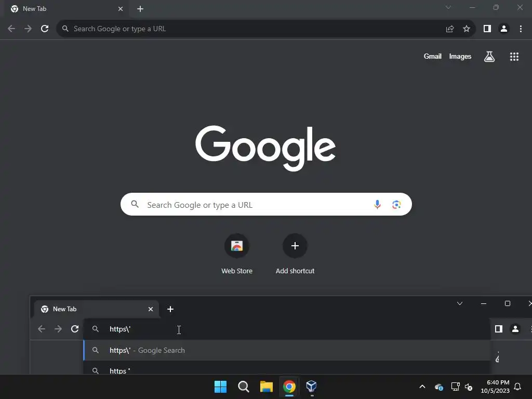Open the profile icon in the top window
Screen dimensions: 532x399
tap(504, 29)
